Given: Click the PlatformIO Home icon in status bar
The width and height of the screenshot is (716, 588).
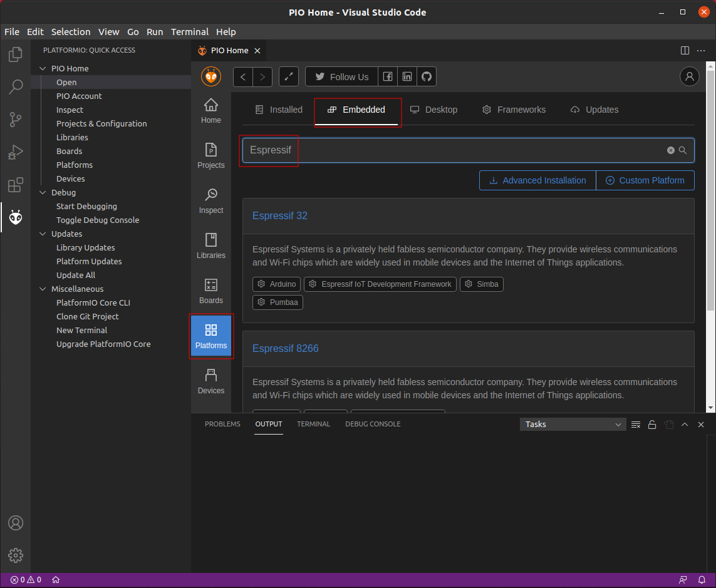Looking at the screenshot, I should pos(56,580).
